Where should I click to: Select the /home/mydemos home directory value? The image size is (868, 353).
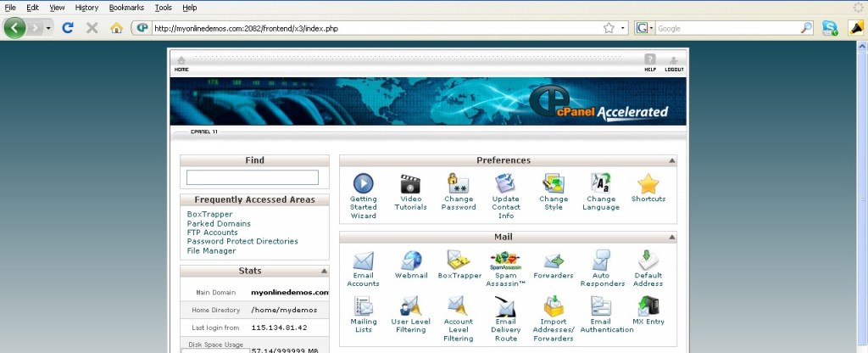coord(284,310)
